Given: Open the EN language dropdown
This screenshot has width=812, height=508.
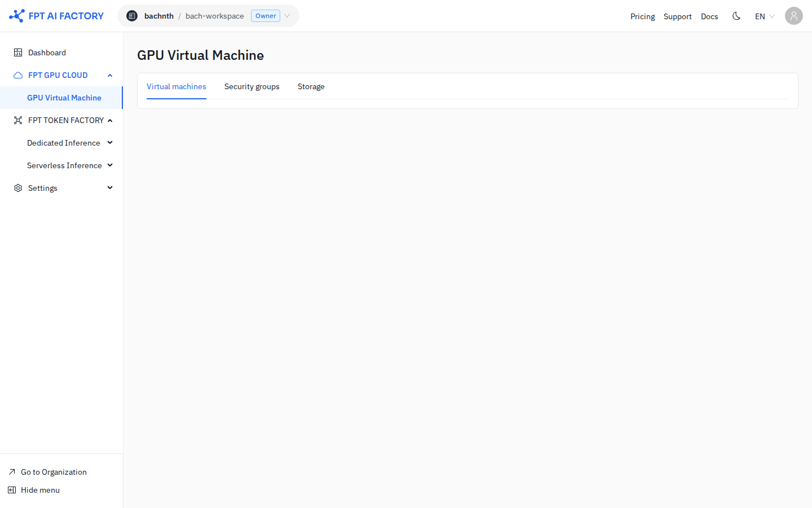Looking at the screenshot, I should (765, 16).
